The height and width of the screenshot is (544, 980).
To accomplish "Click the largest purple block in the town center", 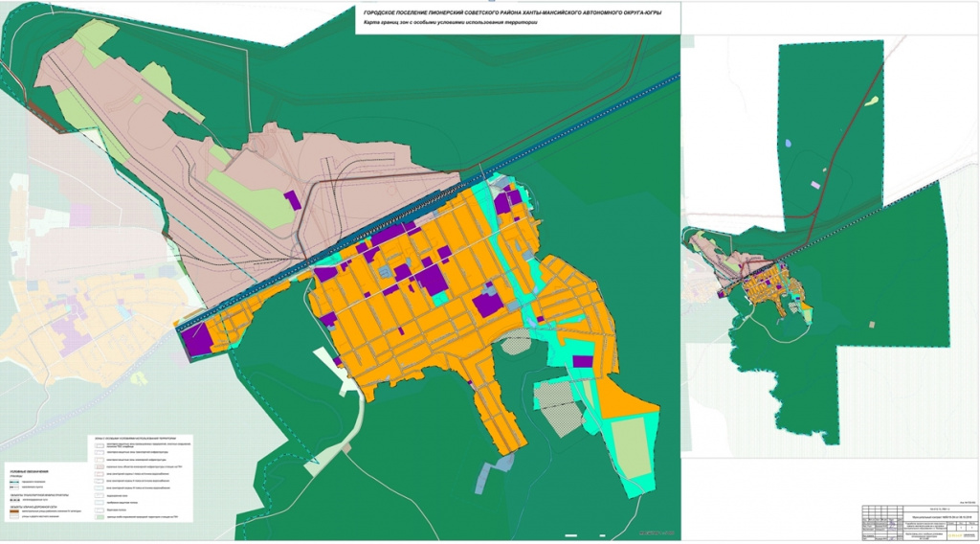I will pos(431,280).
